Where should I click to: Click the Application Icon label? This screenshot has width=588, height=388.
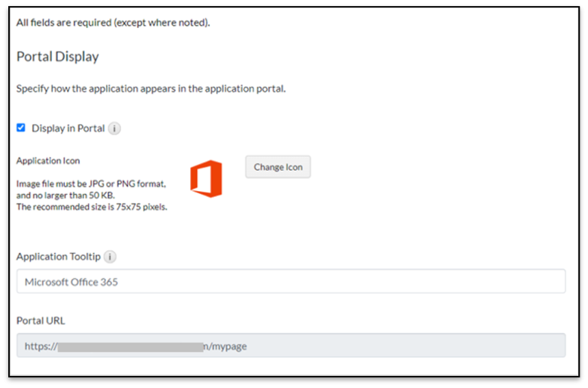click(48, 161)
